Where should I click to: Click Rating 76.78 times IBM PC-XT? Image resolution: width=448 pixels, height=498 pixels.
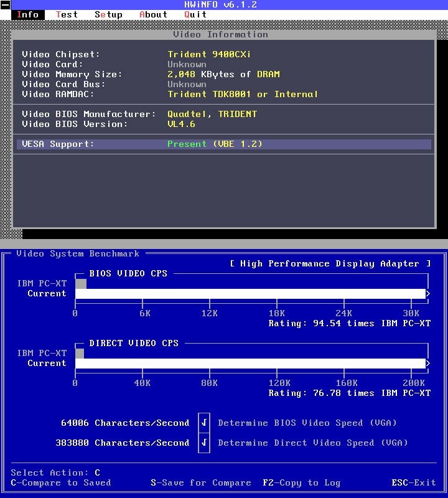pyautogui.click(x=350, y=393)
